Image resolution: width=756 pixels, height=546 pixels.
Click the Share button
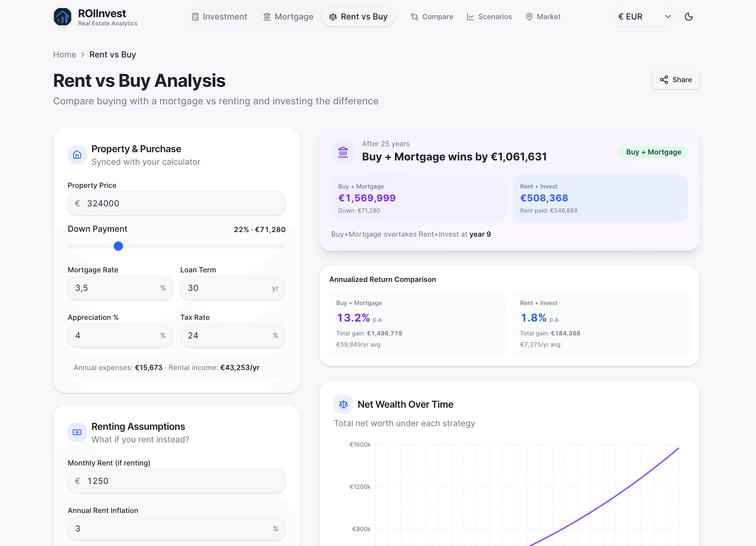(x=675, y=80)
